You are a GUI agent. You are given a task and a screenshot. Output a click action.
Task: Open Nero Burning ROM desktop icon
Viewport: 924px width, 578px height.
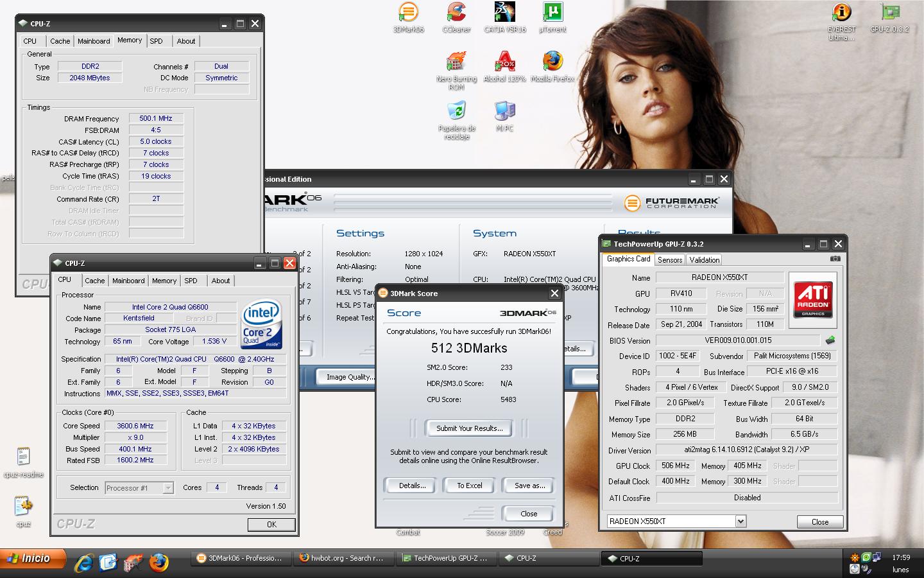coord(456,71)
